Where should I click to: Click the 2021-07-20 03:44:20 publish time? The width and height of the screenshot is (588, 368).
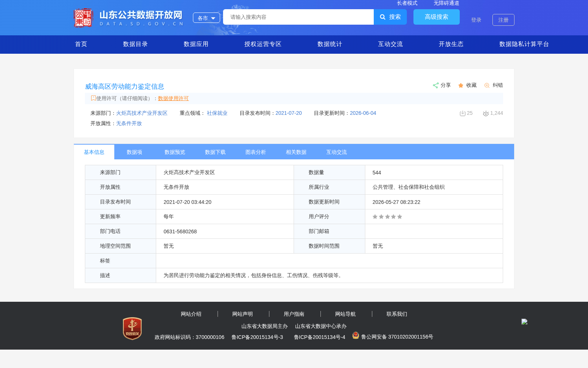(x=187, y=202)
